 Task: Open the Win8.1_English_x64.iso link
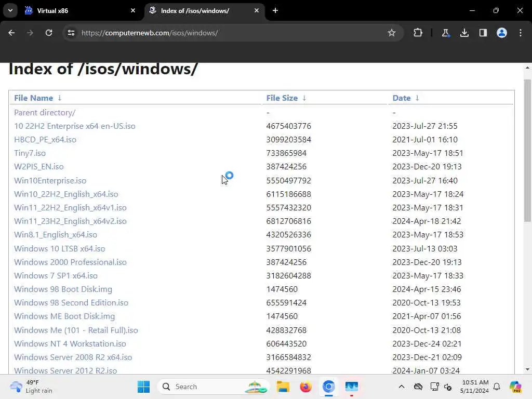tap(56, 235)
